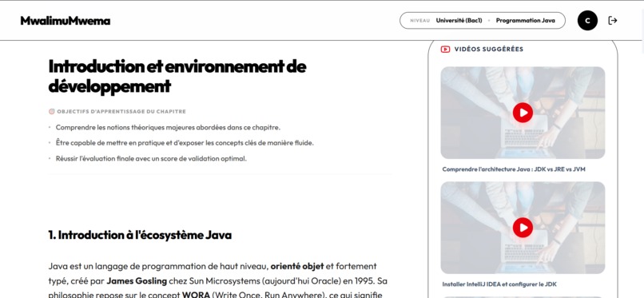Open the video title Comprendre l'architecture Java

point(514,169)
